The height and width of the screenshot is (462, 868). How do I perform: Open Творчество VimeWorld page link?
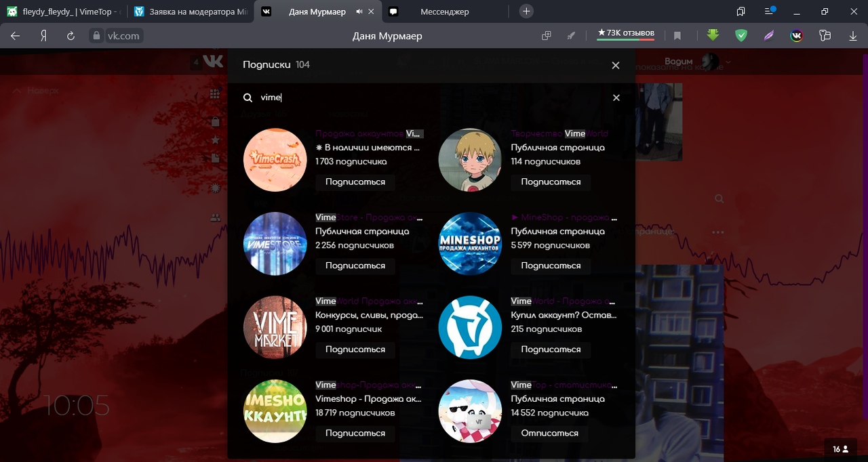(559, 133)
